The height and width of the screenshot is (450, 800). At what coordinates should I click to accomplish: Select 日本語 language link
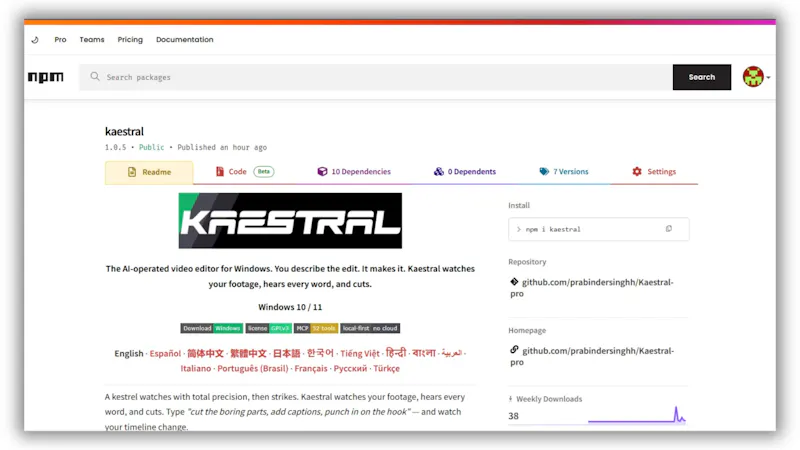[286, 354]
